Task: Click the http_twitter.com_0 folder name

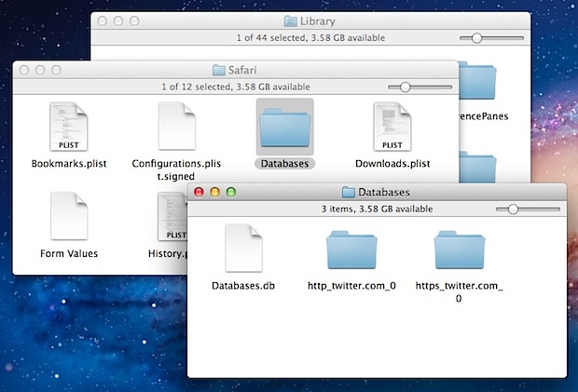Action: (351, 286)
